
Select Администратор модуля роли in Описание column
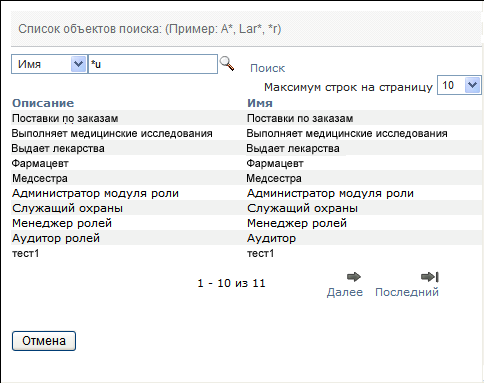[95, 193]
